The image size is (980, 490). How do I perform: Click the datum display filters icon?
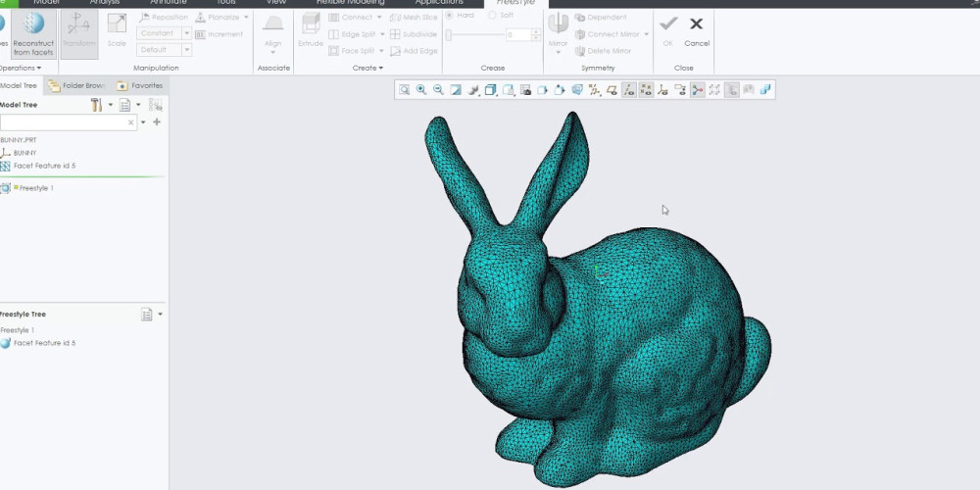595,90
